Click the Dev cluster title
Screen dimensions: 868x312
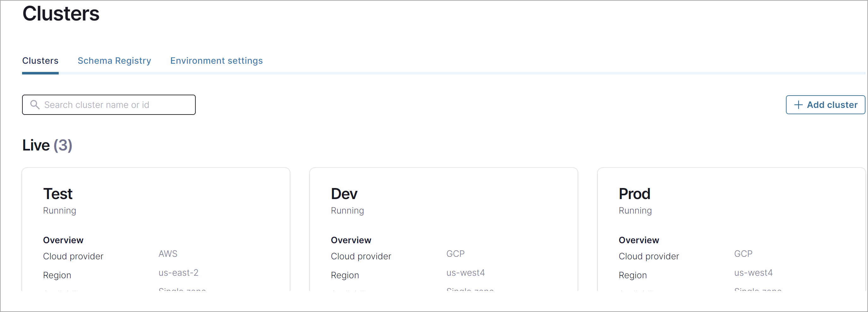[344, 193]
